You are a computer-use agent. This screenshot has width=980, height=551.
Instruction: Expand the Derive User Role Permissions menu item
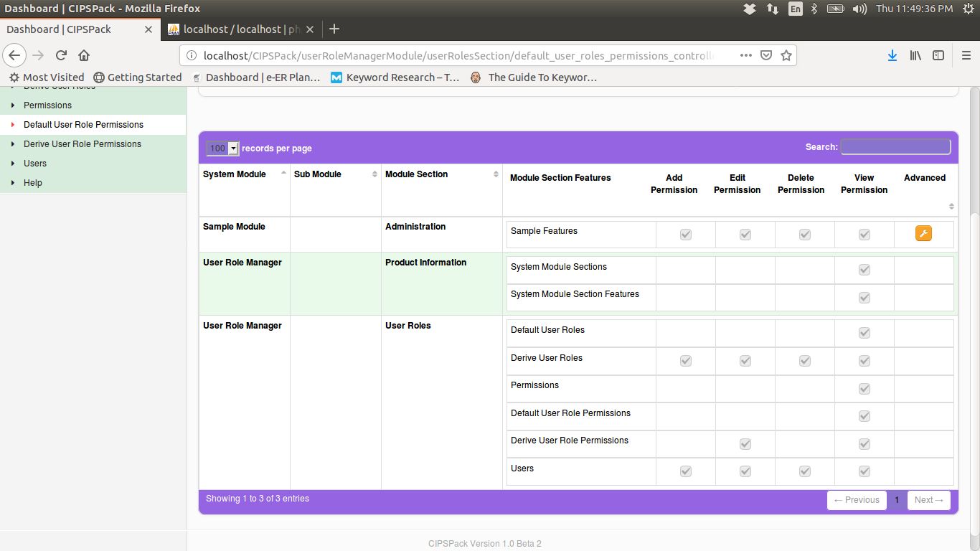83,144
